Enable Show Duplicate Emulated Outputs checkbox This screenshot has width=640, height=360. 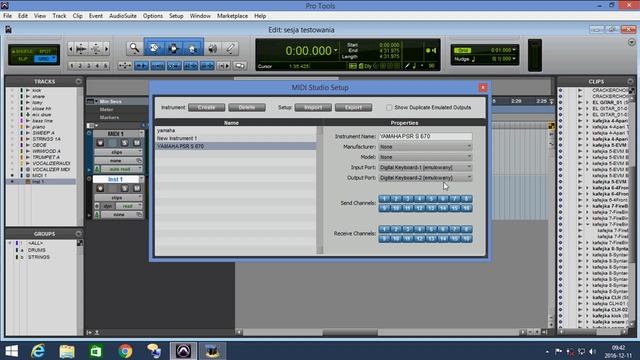pyautogui.click(x=389, y=107)
